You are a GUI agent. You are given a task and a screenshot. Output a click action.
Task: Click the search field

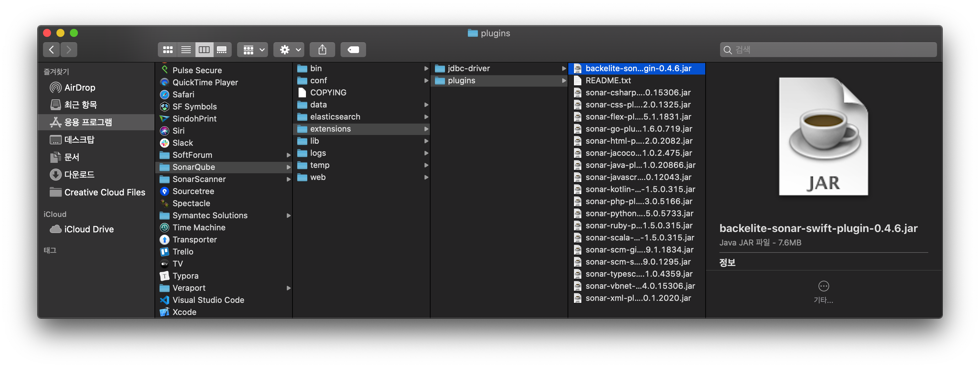(x=828, y=50)
